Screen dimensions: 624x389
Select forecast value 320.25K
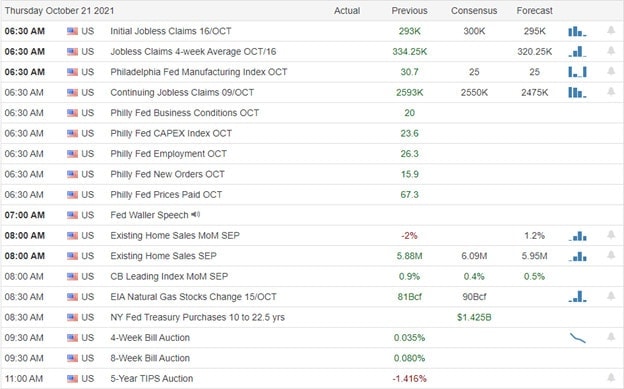(534, 52)
